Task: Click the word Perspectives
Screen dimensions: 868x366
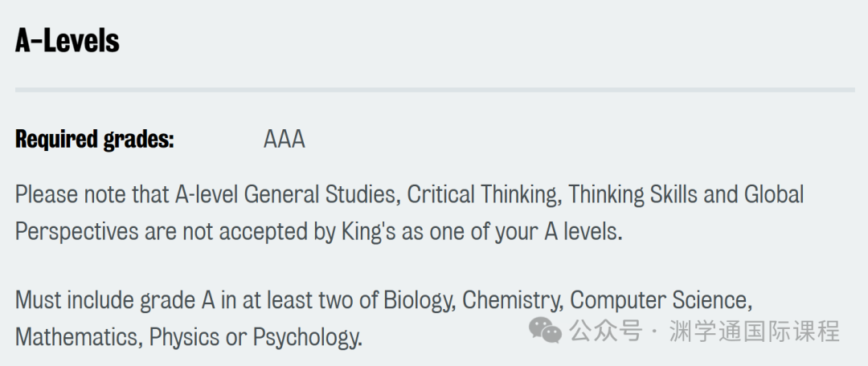Action: point(77,232)
